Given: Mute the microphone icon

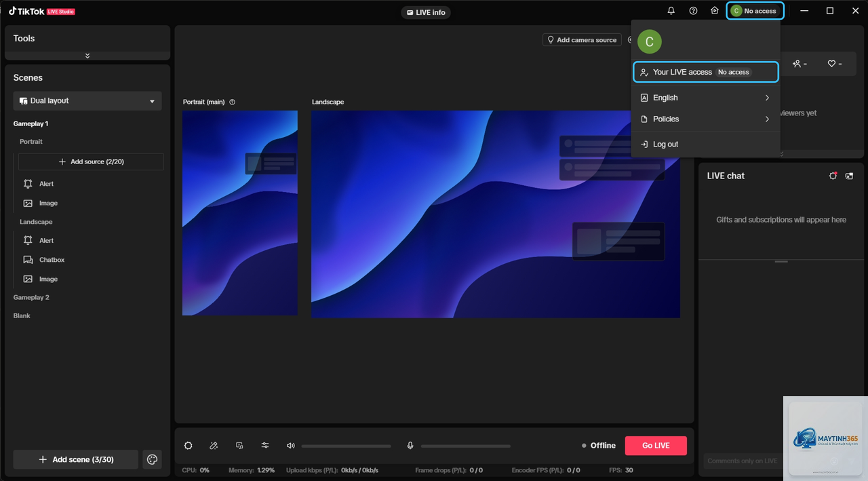Looking at the screenshot, I should point(410,446).
